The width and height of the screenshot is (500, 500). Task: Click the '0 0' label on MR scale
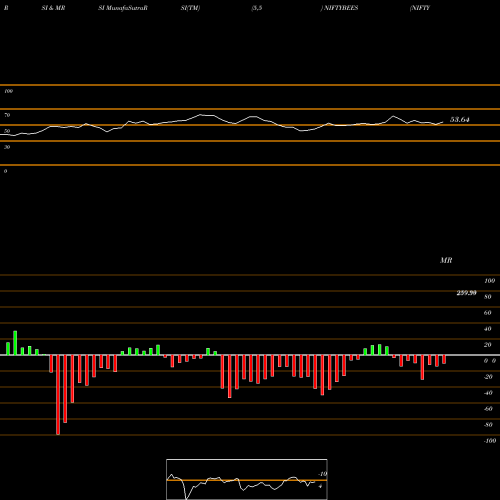coord(490,361)
